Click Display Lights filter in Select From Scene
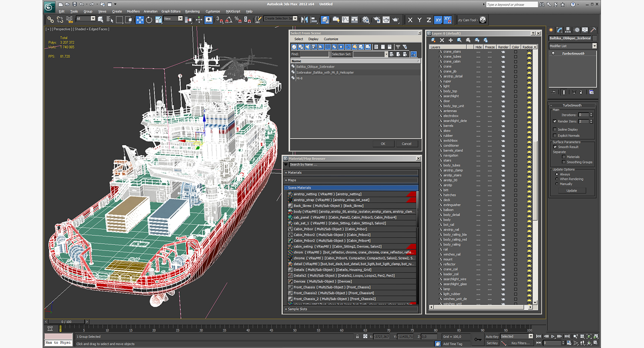 pos(307,47)
